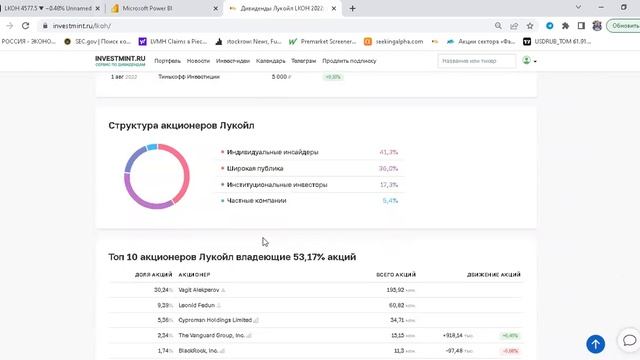Click the pink segment of the donut chart
Screen dimensions: 640x360
(186, 171)
